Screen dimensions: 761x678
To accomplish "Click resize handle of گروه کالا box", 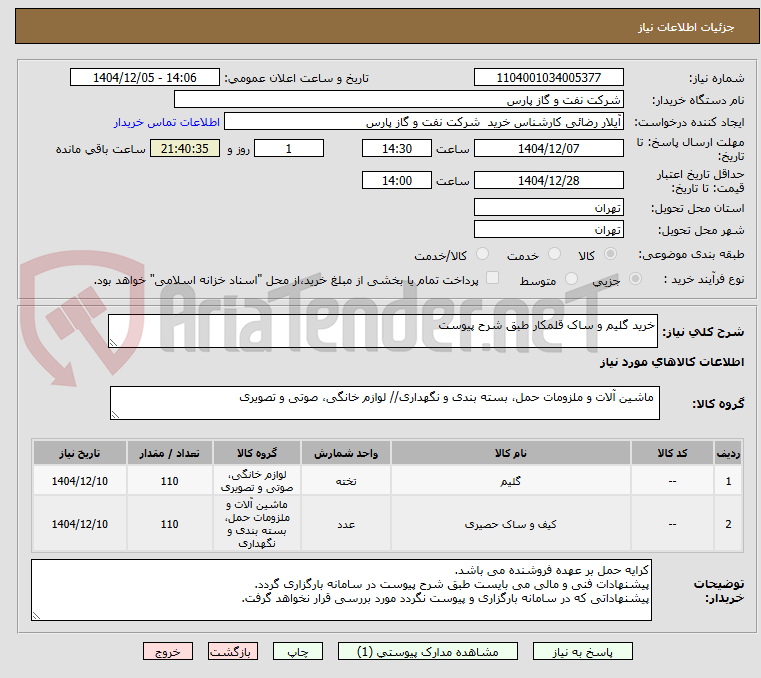I will pos(116,414).
